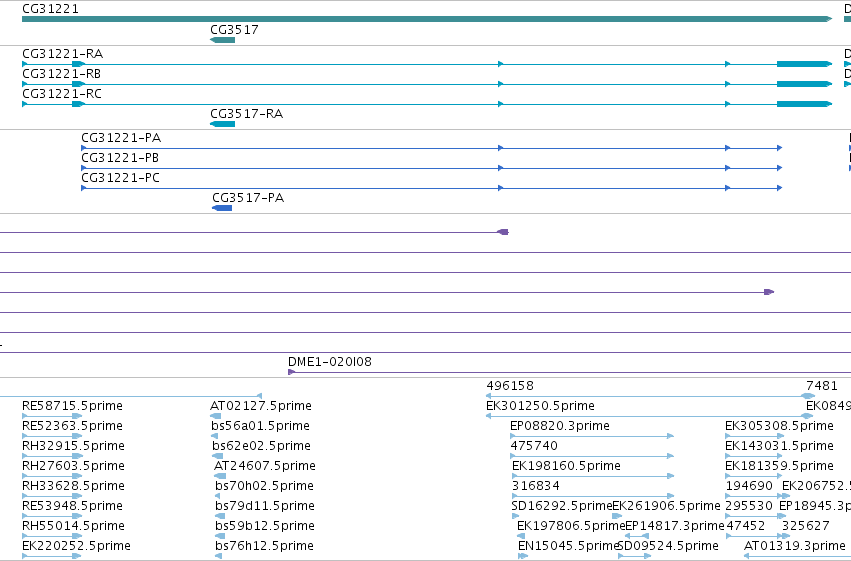Select the CG31221-RB transcript label

61,74
